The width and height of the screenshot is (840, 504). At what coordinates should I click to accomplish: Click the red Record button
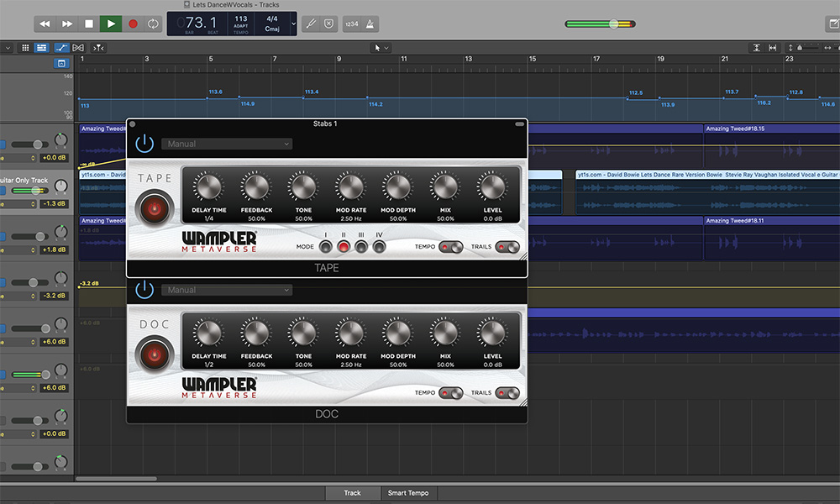(x=133, y=24)
